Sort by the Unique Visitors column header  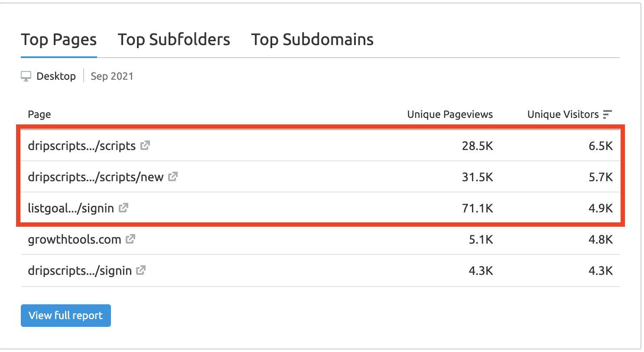point(563,114)
